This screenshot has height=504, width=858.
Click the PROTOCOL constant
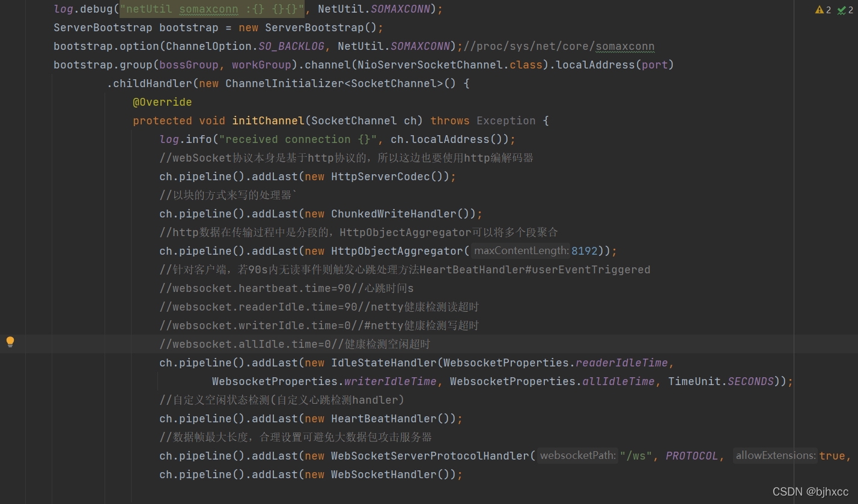click(692, 456)
